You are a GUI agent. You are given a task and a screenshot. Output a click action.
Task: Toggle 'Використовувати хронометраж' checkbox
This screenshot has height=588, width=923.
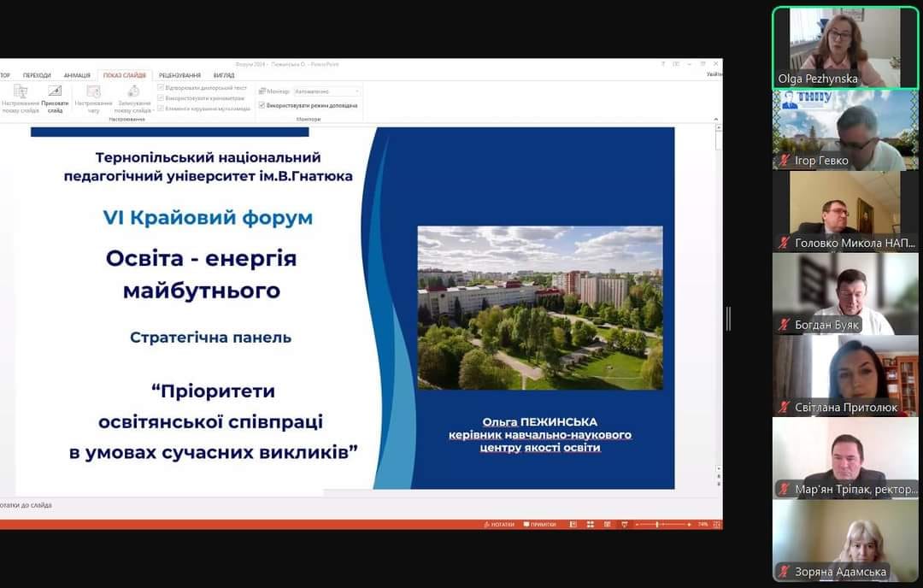click(x=161, y=98)
